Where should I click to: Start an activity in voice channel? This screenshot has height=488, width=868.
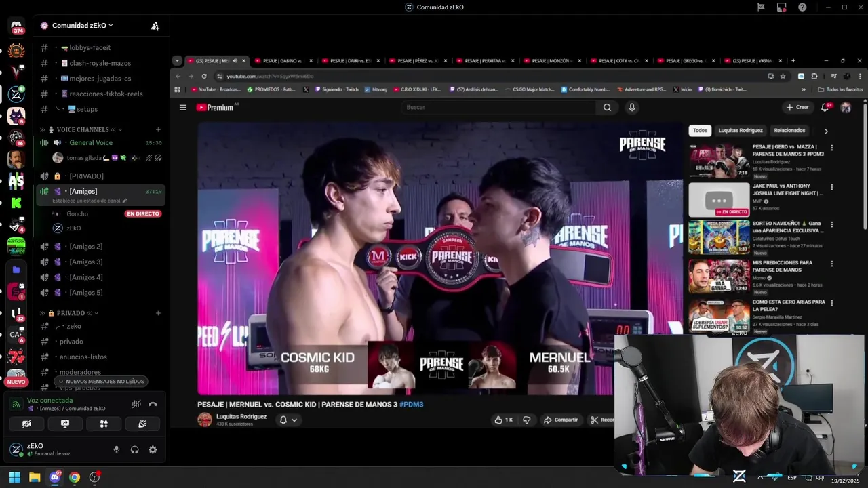pos(104,424)
